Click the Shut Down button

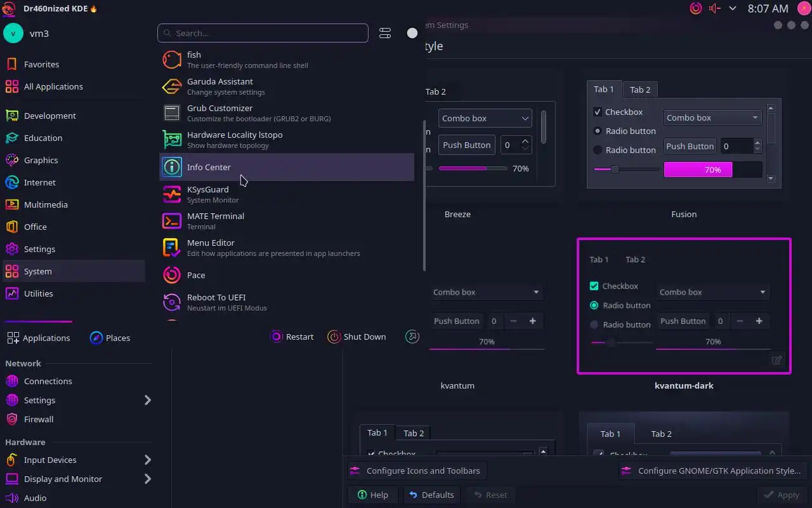pos(357,337)
